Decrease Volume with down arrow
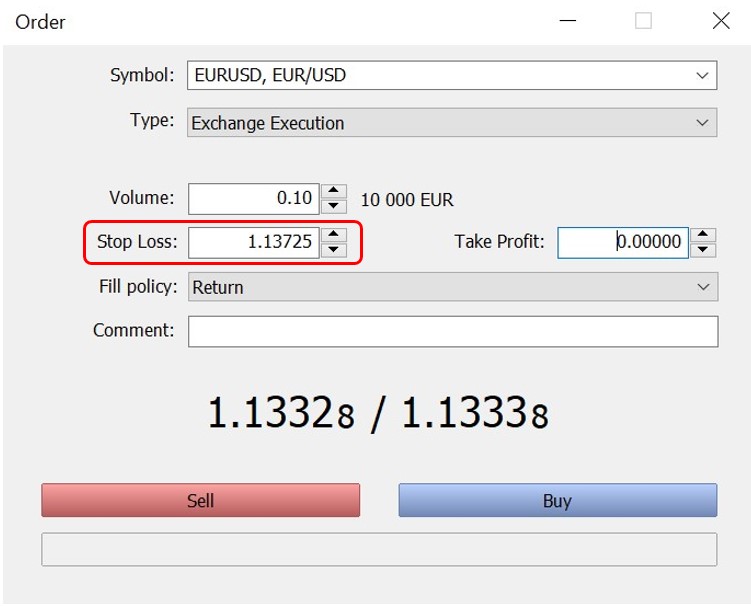Viewport: 751px width, 606px height. (x=334, y=206)
